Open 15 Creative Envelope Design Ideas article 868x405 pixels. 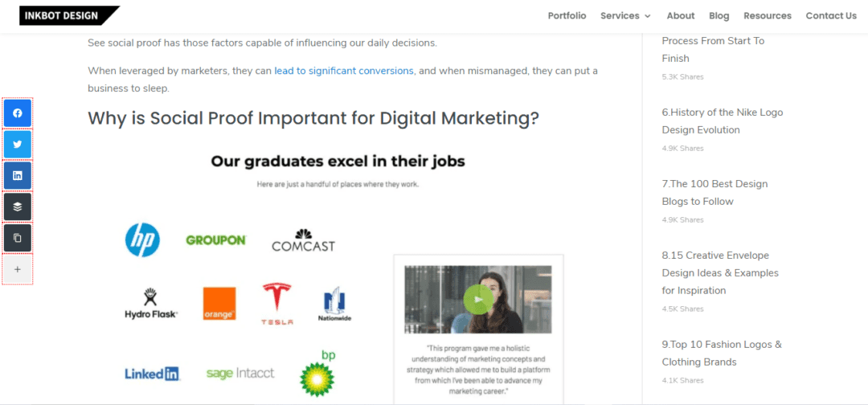pyautogui.click(x=720, y=272)
